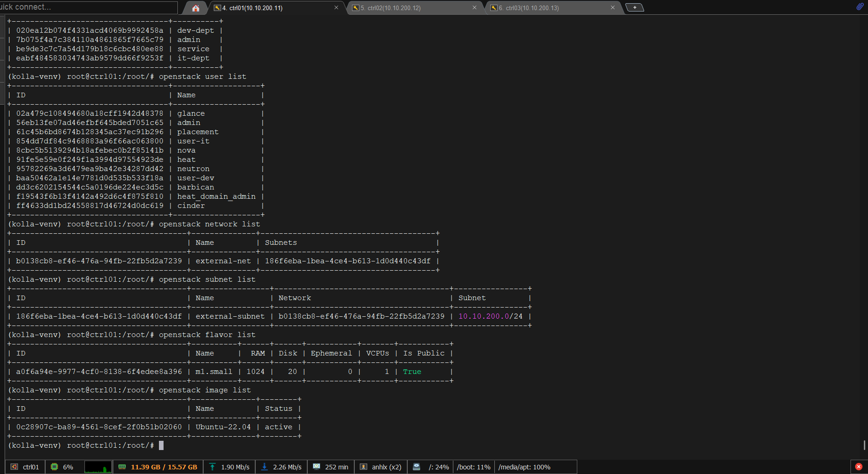Viewport: 868px width, 474px height.
Task: Click the 11.39 GB / 15.57 GB memory usage
Action: pyautogui.click(x=164, y=467)
